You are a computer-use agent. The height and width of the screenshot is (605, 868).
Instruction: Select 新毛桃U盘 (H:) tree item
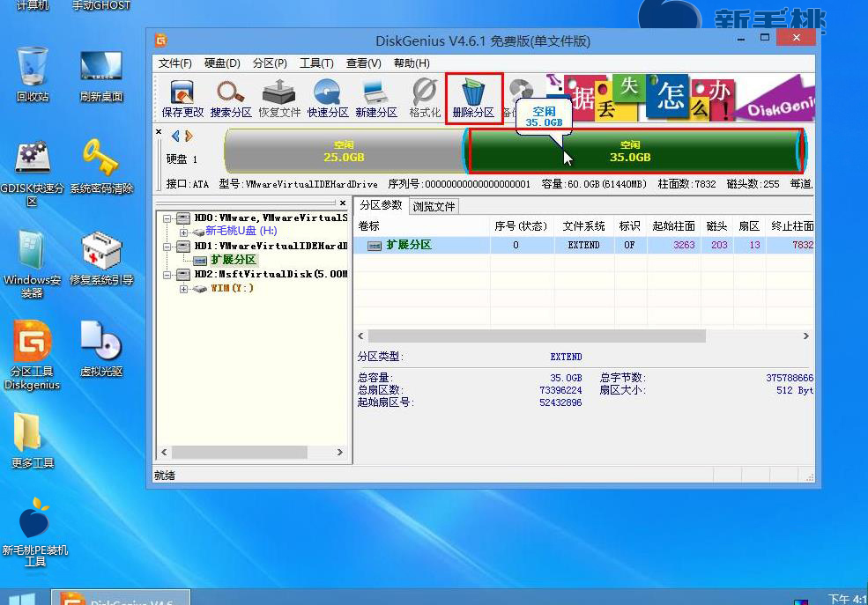(241, 231)
